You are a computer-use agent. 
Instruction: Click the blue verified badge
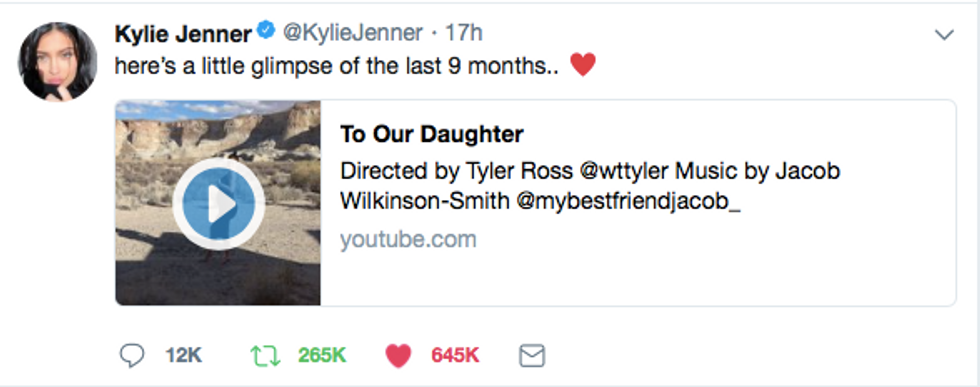point(266,31)
